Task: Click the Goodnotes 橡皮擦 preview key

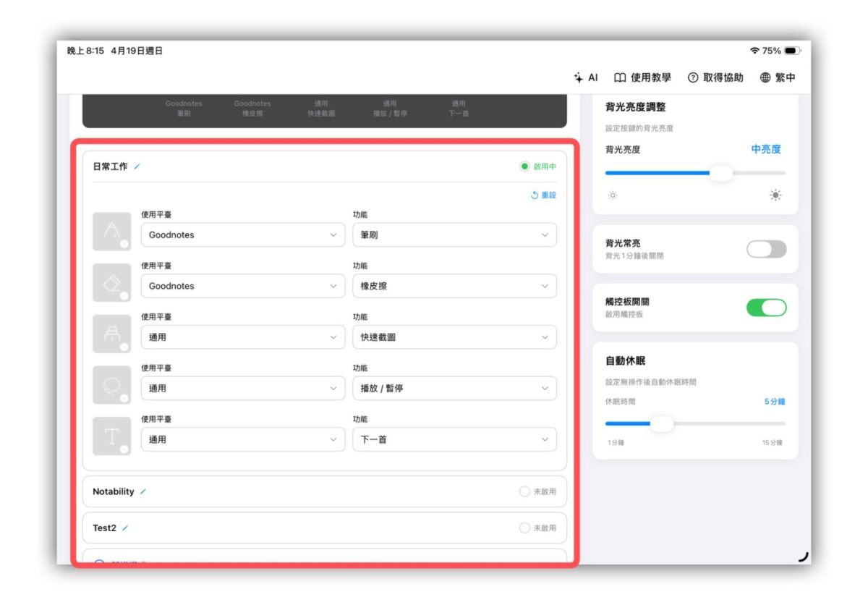Action: (252, 108)
